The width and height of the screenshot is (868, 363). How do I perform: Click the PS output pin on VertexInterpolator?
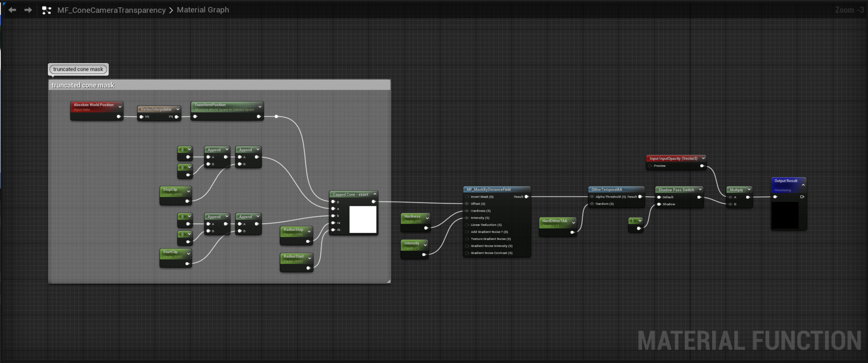[176, 117]
